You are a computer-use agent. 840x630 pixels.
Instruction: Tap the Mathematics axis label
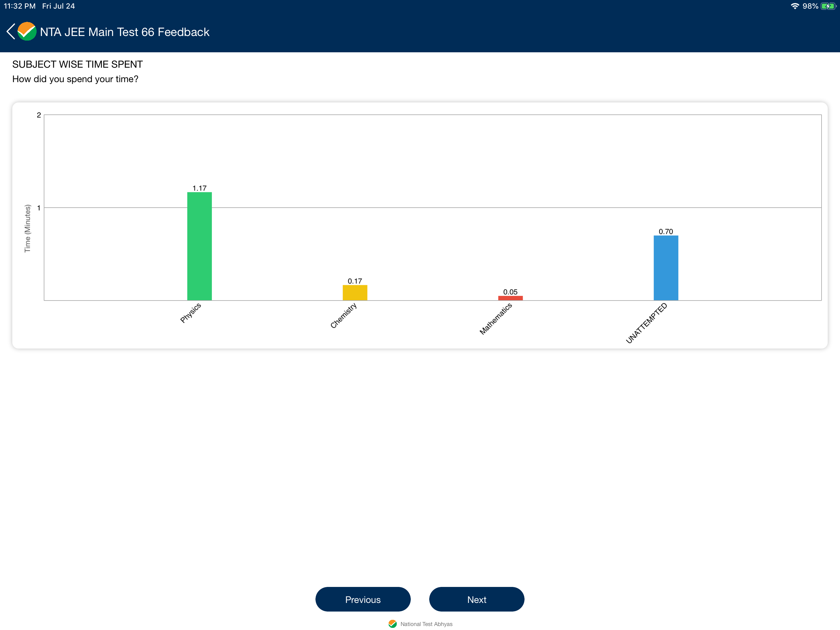pyautogui.click(x=496, y=319)
